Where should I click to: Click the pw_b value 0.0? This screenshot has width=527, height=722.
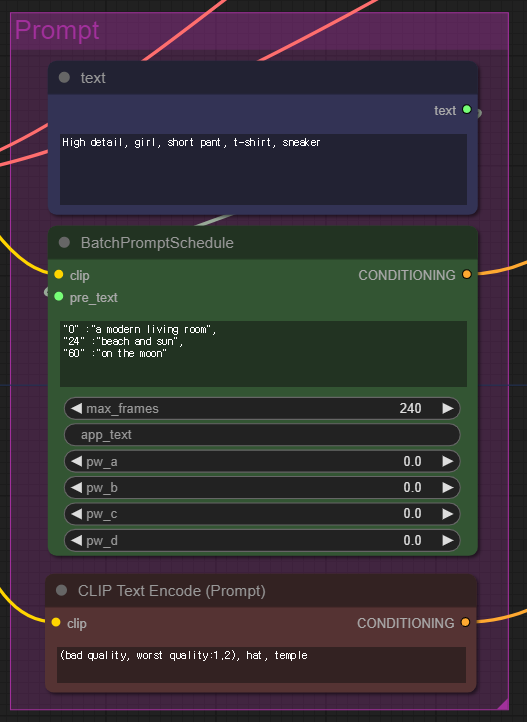[412, 487]
